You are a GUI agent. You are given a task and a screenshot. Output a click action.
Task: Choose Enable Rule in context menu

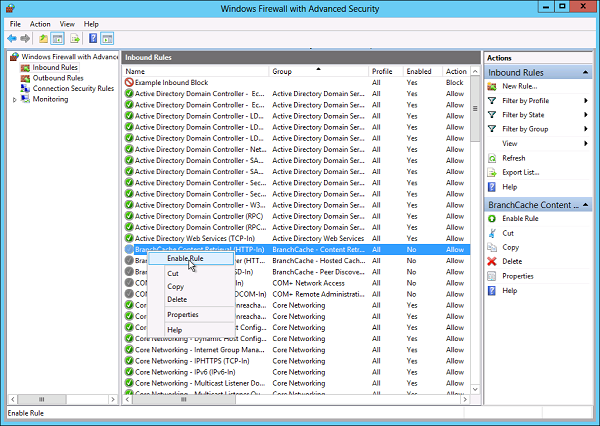tap(191, 259)
